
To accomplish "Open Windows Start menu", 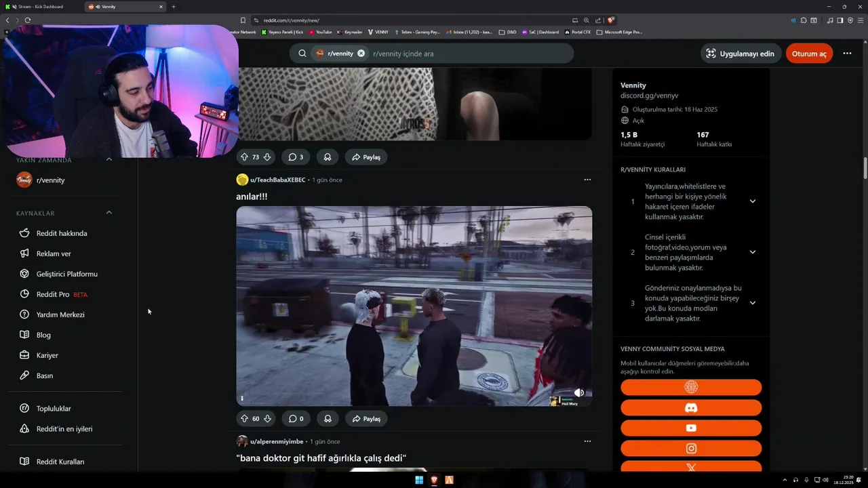I will click(419, 480).
